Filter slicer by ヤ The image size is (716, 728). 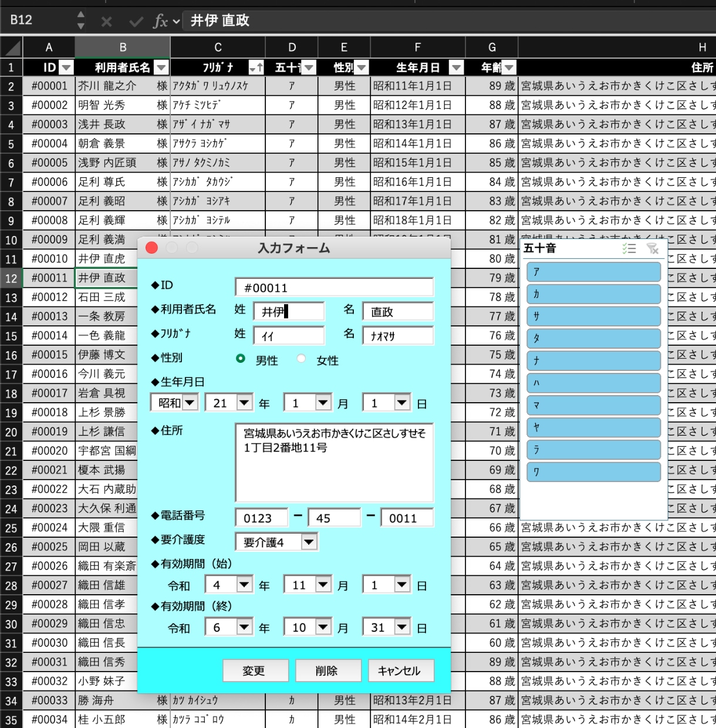[x=593, y=427]
